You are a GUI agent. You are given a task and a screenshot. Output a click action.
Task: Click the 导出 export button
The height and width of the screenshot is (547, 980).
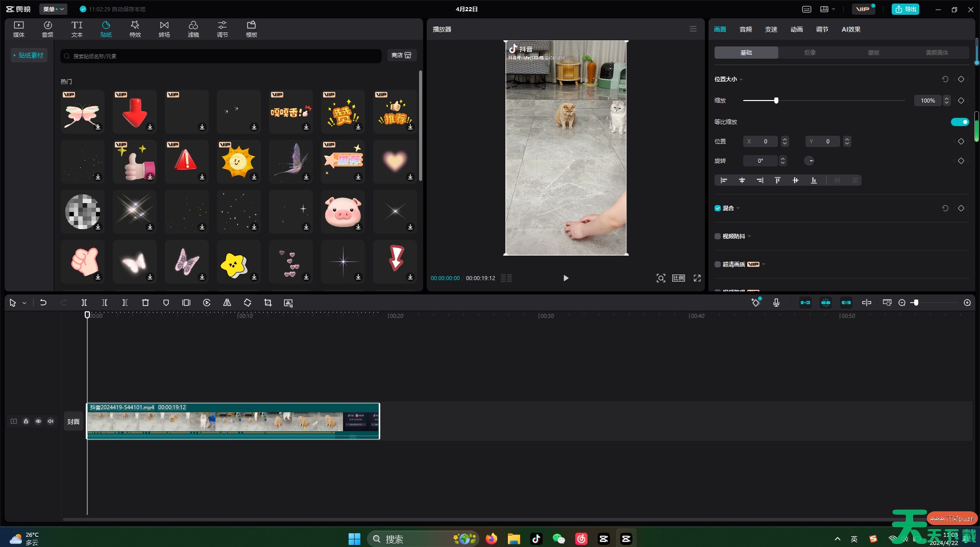pos(905,9)
